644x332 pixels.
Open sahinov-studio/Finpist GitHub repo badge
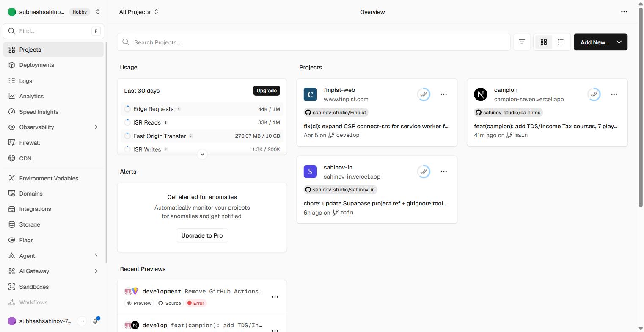[x=336, y=113]
